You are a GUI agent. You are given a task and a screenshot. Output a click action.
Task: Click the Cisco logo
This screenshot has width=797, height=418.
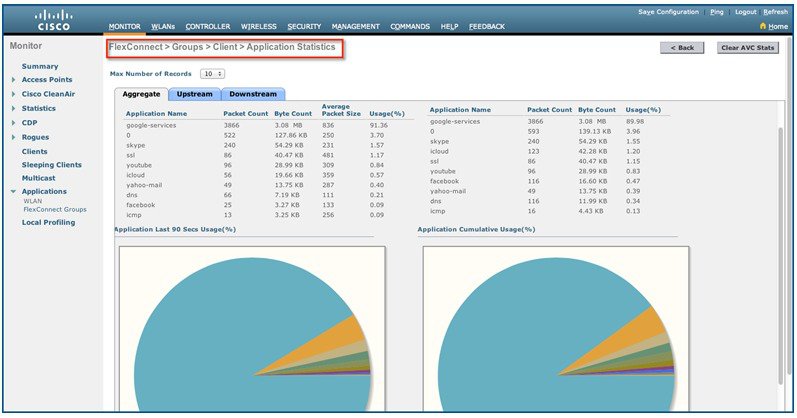coord(53,20)
